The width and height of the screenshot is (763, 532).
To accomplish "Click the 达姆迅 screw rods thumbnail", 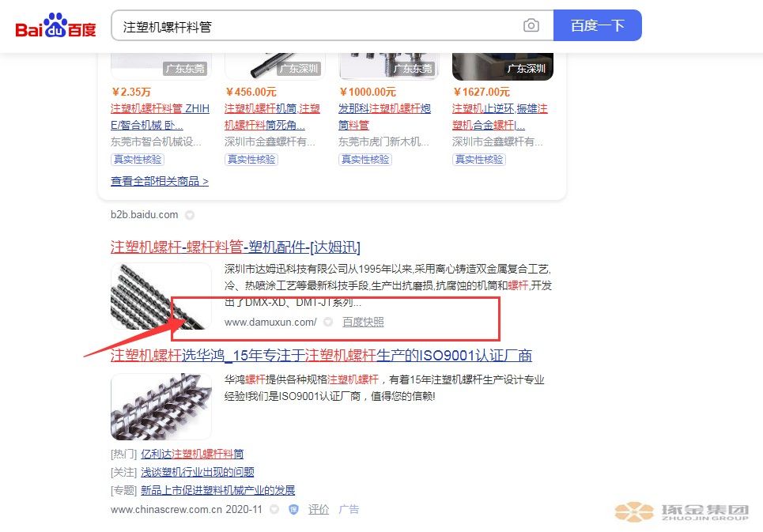I will coord(161,296).
